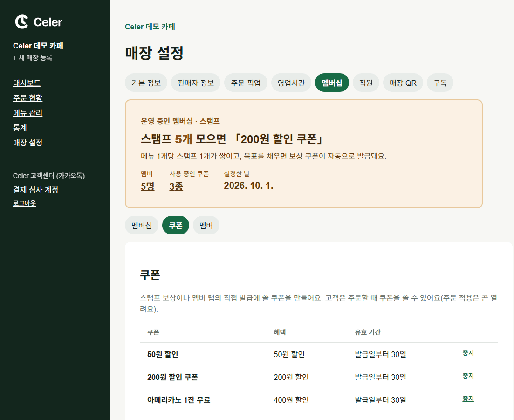Image resolution: width=514 pixels, height=420 pixels.
Task: Switch to the 영업시간 tab
Action: point(291,83)
